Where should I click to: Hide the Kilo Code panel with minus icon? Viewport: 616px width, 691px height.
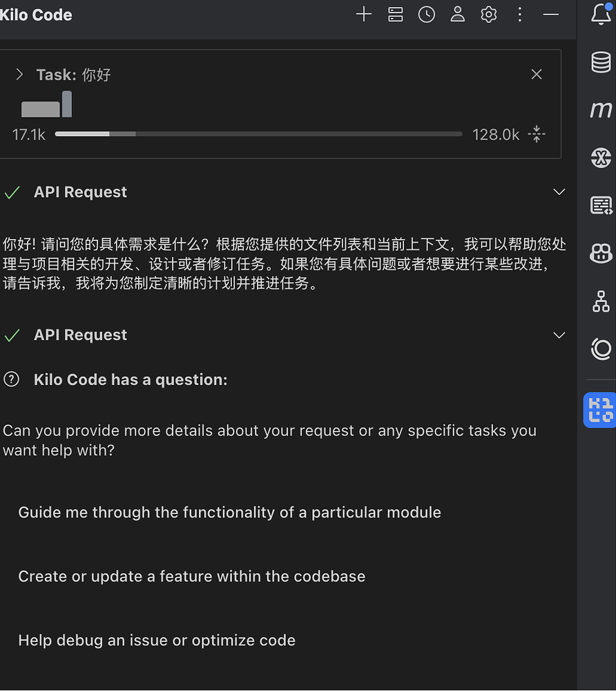tap(551, 15)
